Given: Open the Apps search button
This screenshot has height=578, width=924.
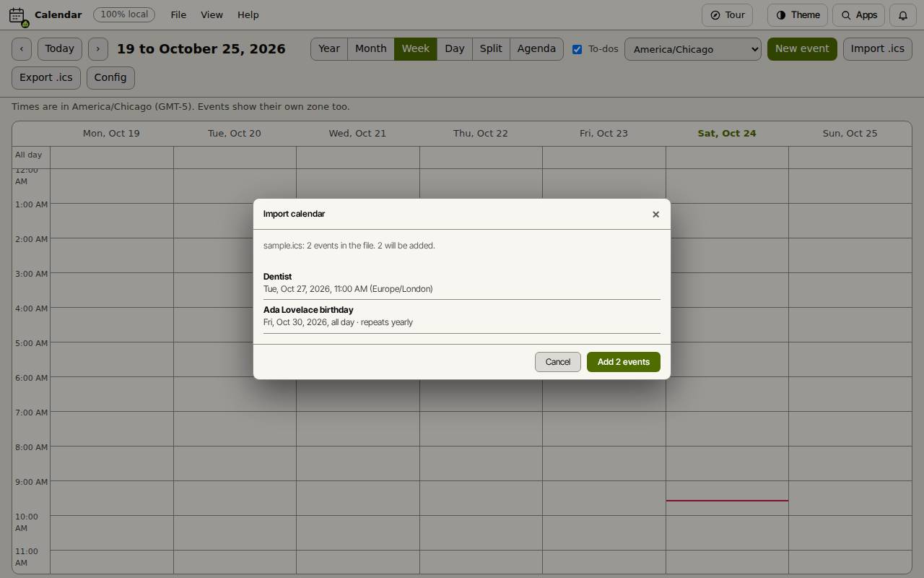Looking at the screenshot, I should pyautogui.click(x=859, y=15).
